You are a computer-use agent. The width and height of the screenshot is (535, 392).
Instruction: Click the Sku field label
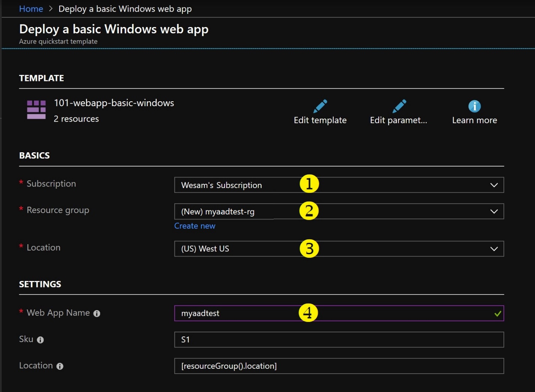[26, 339]
